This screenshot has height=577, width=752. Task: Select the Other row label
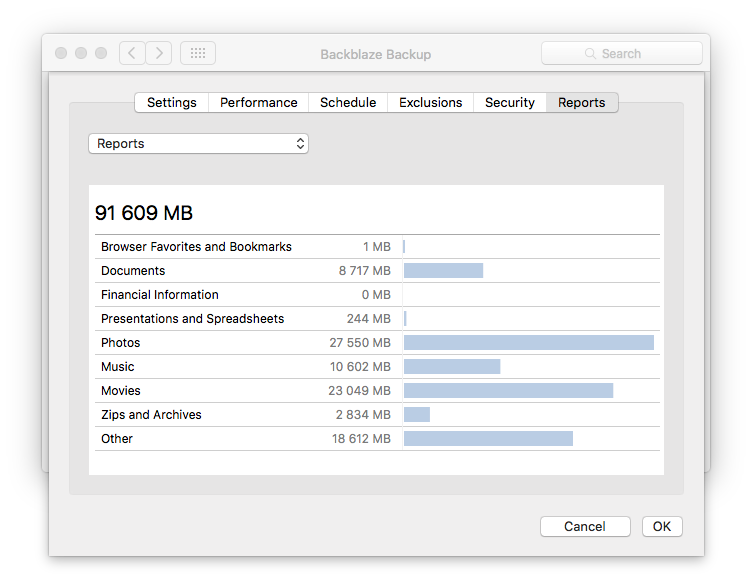117,438
